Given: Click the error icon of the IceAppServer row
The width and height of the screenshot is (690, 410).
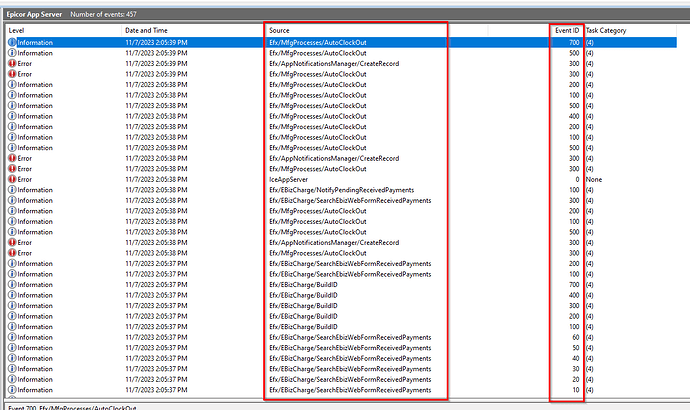Looking at the screenshot, I should coord(12,179).
